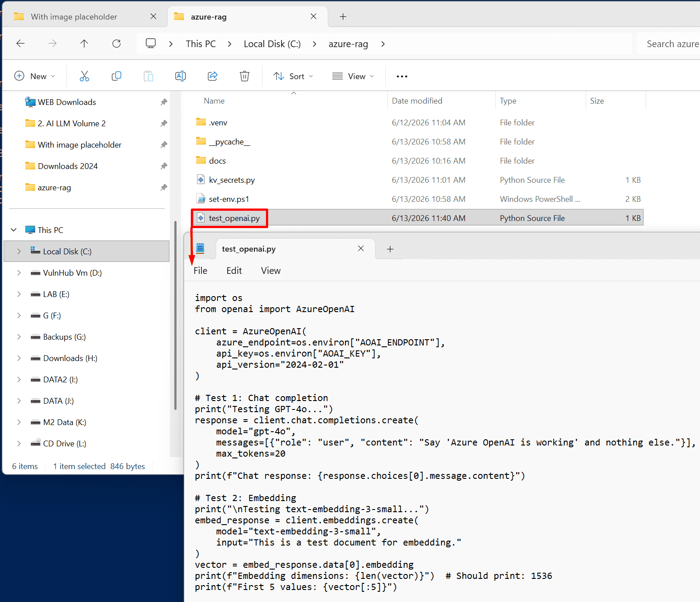Open the See more three-dots menu
The height and width of the screenshot is (602, 700).
(402, 76)
